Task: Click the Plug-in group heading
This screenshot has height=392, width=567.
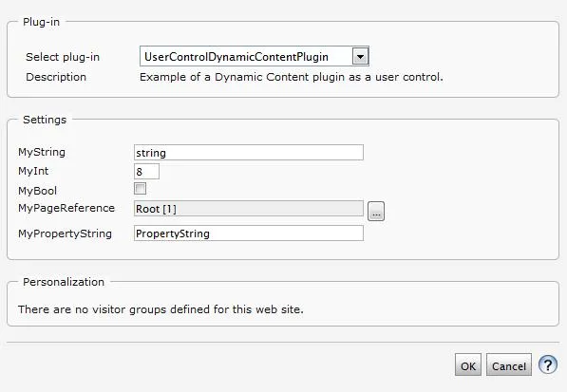Action: (41, 22)
